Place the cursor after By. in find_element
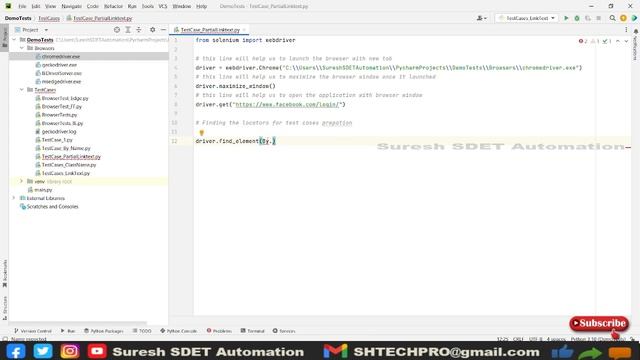Viewport: 640px width, 360px height. [272, 141]
